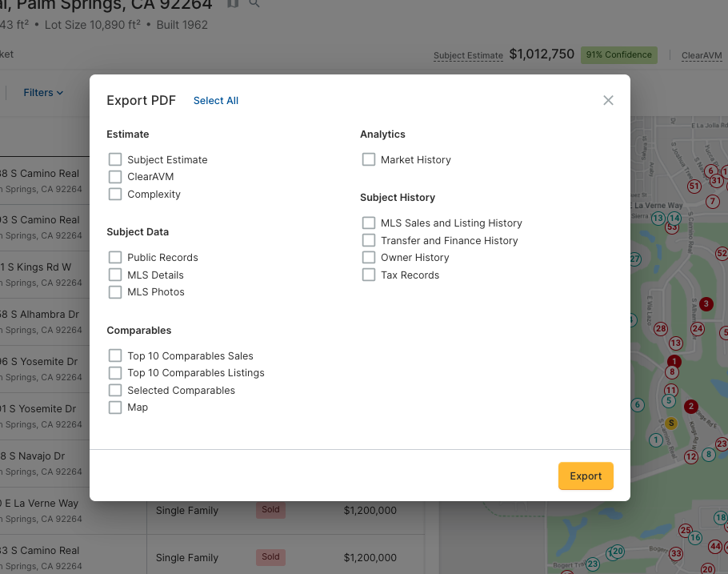This screenshot has height=574, width=728.
Task: Select red map marker 7
Action: 713,201
